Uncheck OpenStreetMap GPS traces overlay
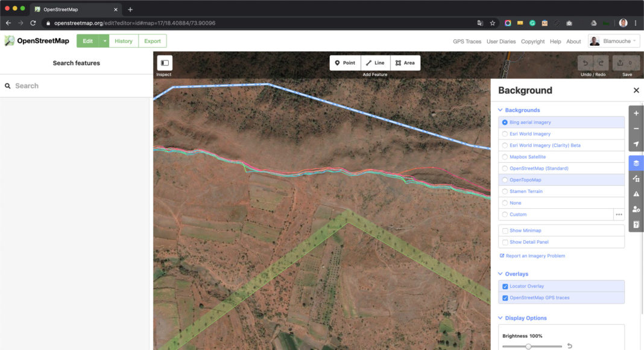This screenshot has height=350, width=644. coord(505,297)
